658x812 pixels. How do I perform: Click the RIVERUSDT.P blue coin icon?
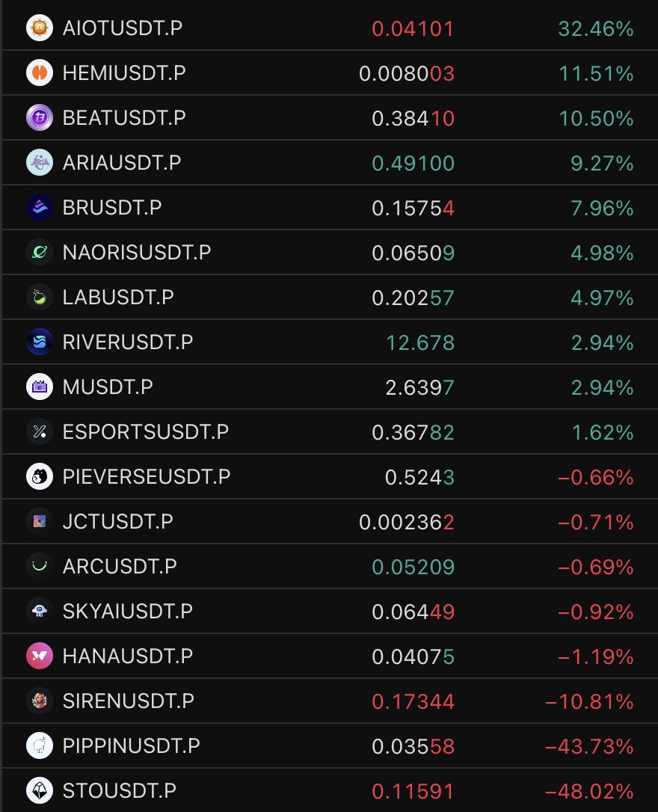pos(39,342)
